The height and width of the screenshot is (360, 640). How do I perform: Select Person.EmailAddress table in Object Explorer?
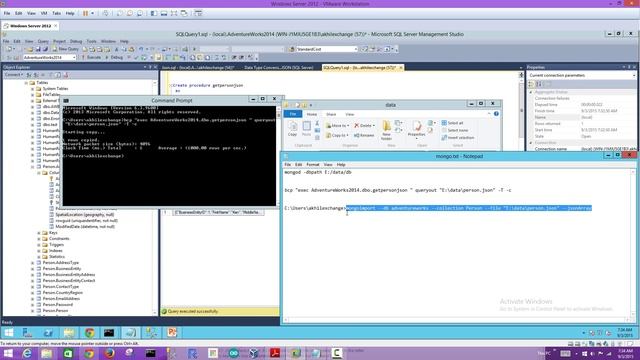[61, 299]
